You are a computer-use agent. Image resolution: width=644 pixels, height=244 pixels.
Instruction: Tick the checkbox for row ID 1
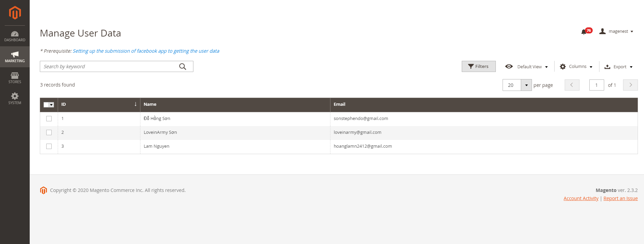click(x=49, y=119)
